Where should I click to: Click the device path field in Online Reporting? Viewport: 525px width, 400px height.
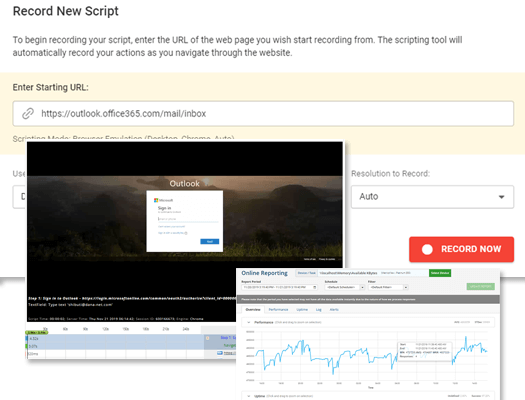tap(373, 273)
